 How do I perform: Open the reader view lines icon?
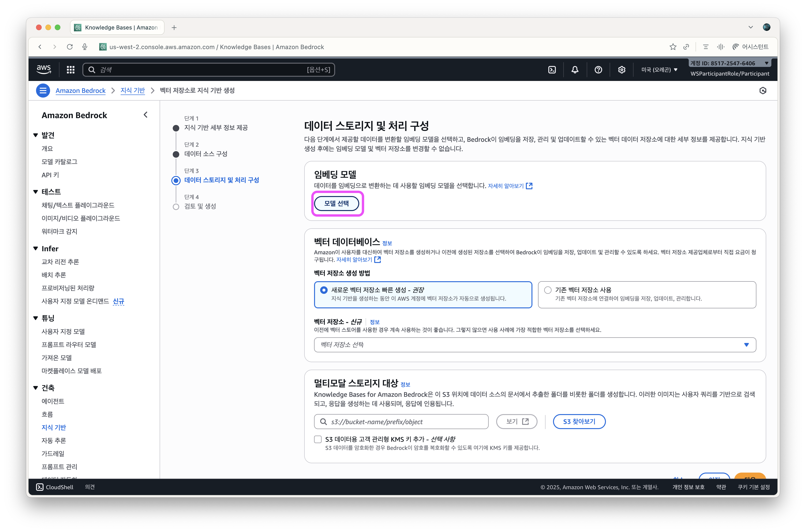[706, 47]
